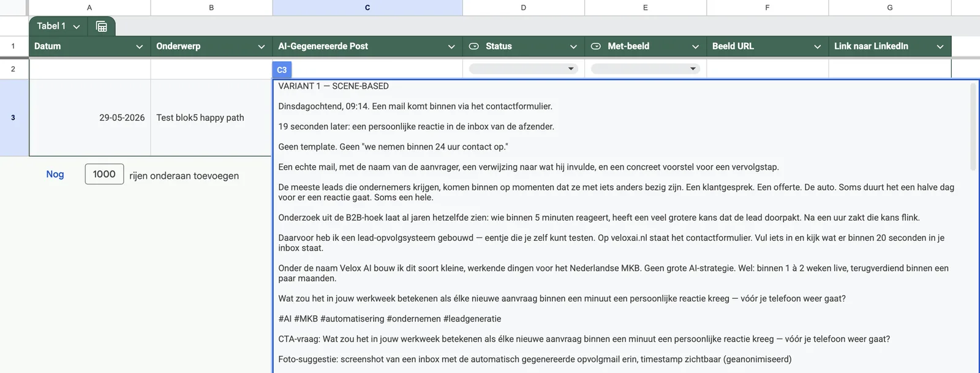Image resolution: width=980 pixels, height=373 pixels.
Task: Select column E header
Action: [x=645, y=7]
